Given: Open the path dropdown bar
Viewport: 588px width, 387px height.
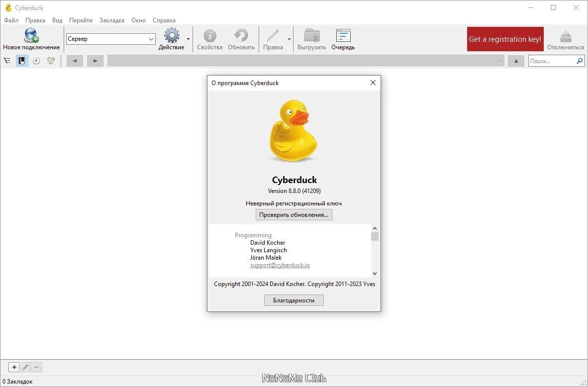Looking at the screenshot, I should click(305, 61).
